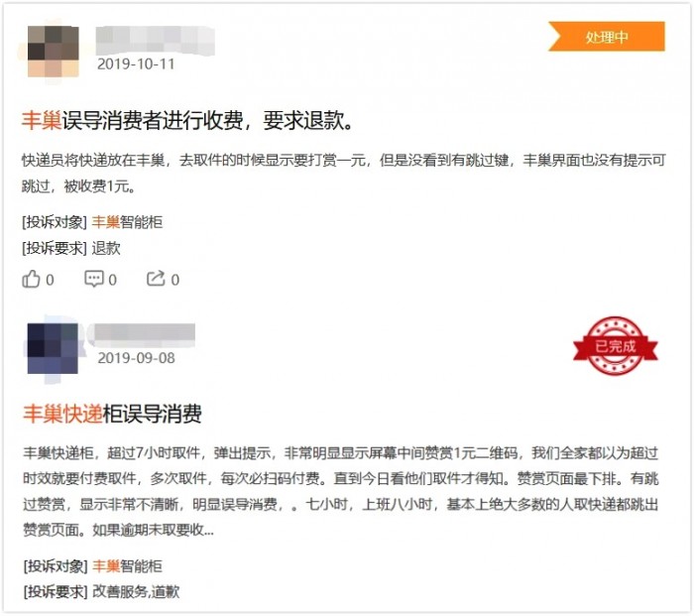Viewport: 694px width, 616px height.
Task: Click the red 已完成 stamp badge
Action: point(616,346)
